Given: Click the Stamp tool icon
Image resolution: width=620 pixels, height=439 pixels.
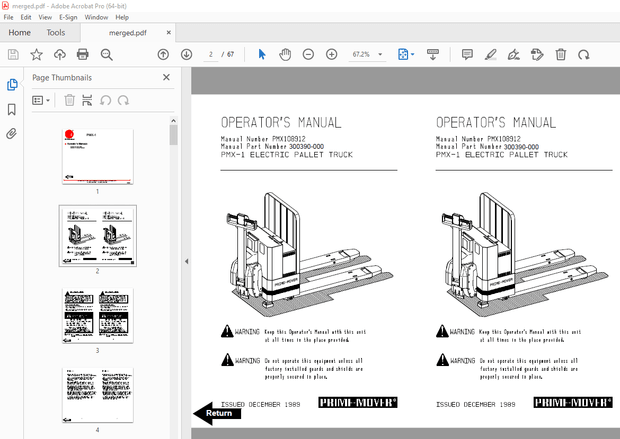Looking at the screenshot, I should (x=537, y=54).
